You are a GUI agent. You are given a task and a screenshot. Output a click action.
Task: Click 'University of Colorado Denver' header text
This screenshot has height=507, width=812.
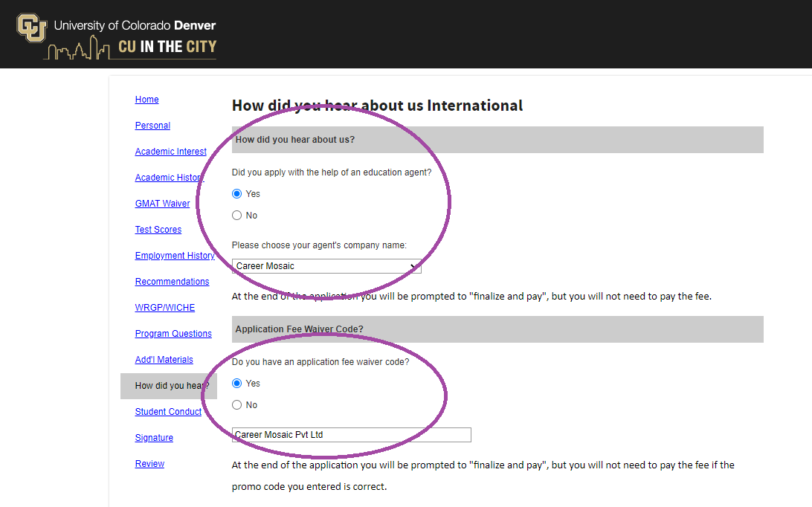pyautogui.click(x=135, y=25)
